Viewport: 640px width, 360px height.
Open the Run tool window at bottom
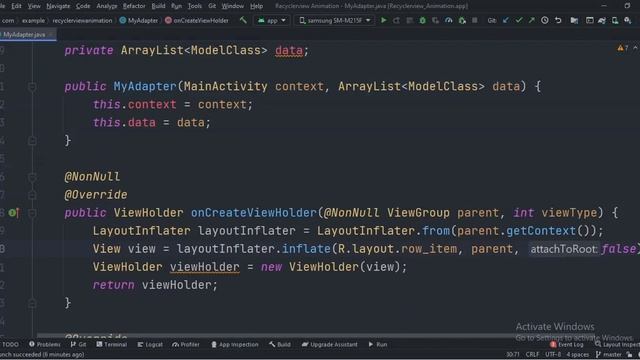(378, 344)
